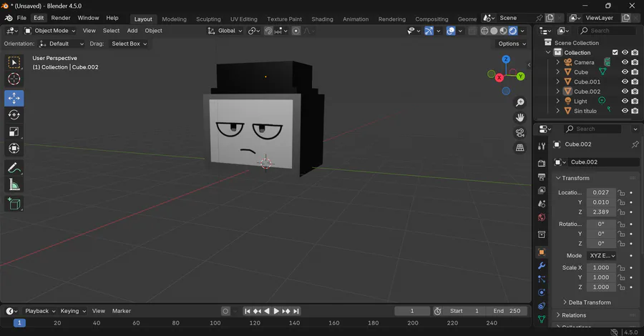Open the Render menu
644x336 pixels.
(x=61, y=18)
